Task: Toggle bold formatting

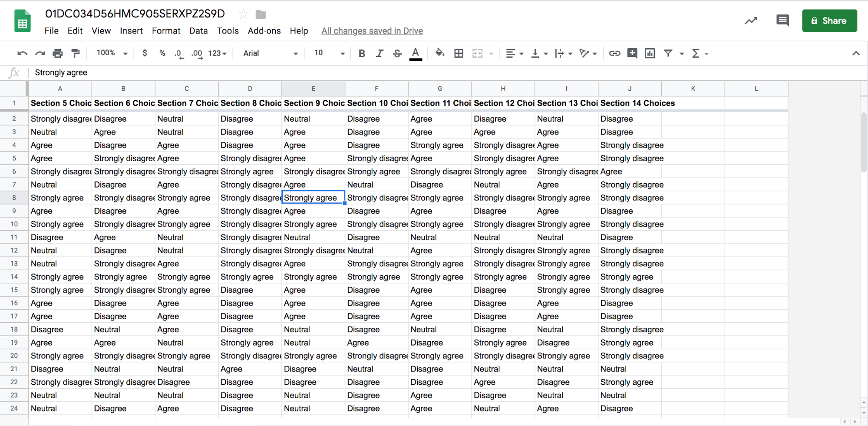Action: [x=361, y=53]
